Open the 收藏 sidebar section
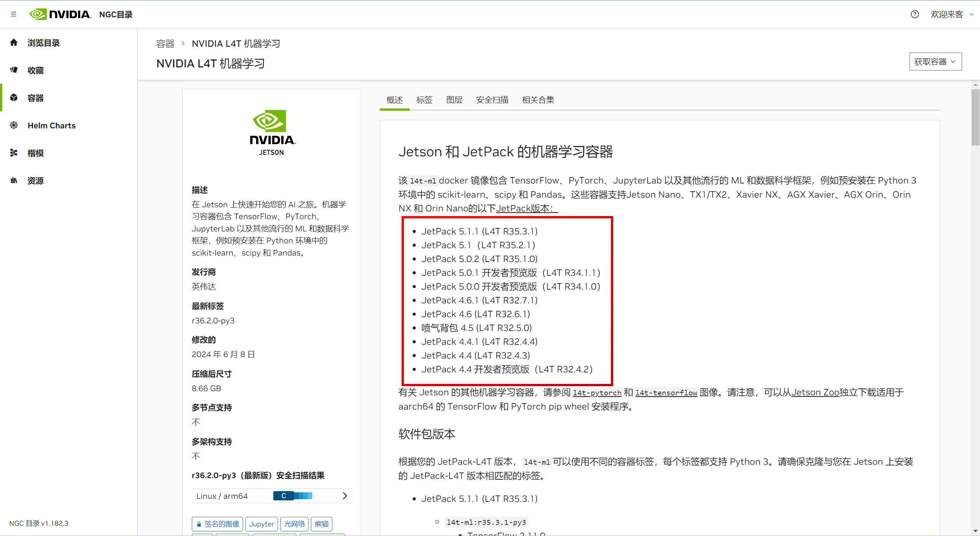Image resolution: width=980 pixels, height=536 pixels. coord(35,70)
